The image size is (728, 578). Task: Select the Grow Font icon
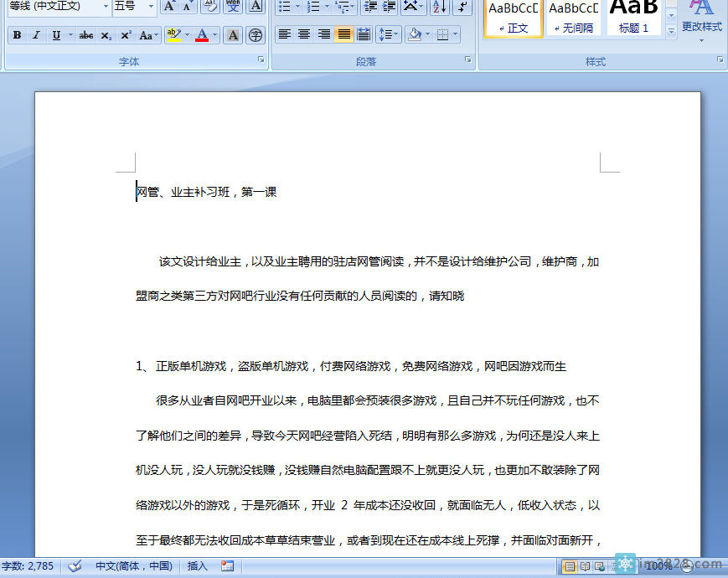168,8
